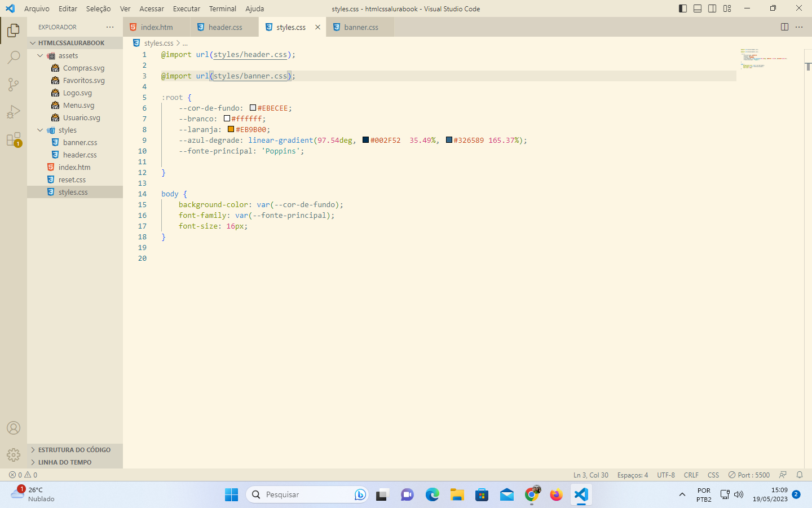This screenshot has width=812, height=508.
Task: Expand ESTRUTURA DO CÓDIGO section
Action: click(x=75, y=450)
